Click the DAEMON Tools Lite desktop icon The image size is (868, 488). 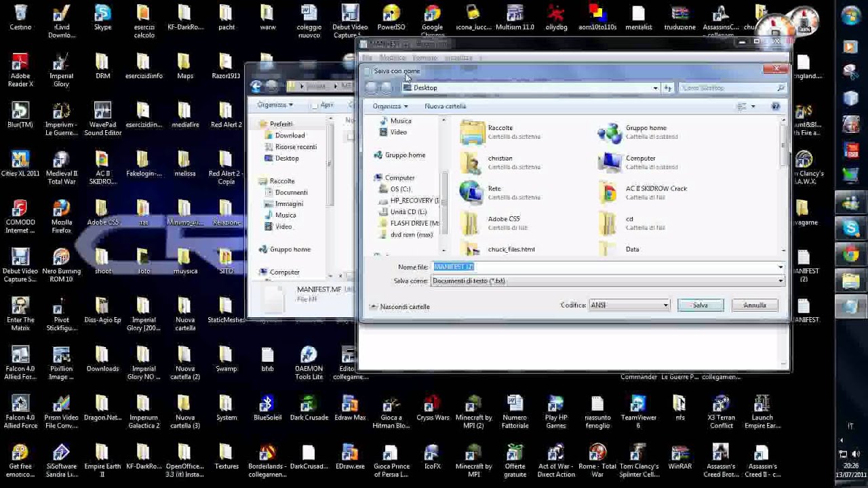[309, 363]
